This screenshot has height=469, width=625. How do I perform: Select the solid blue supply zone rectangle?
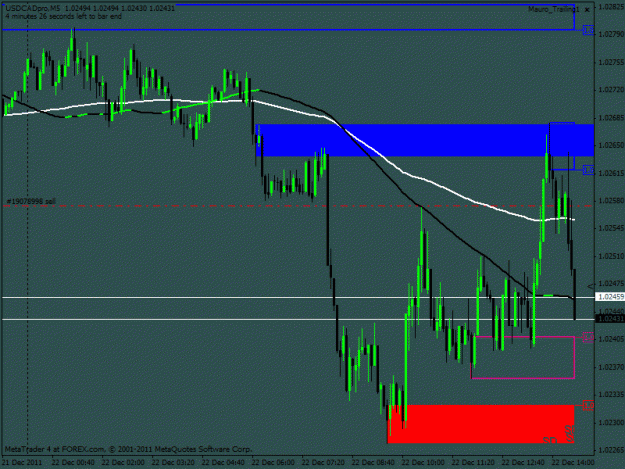point(425,140)
